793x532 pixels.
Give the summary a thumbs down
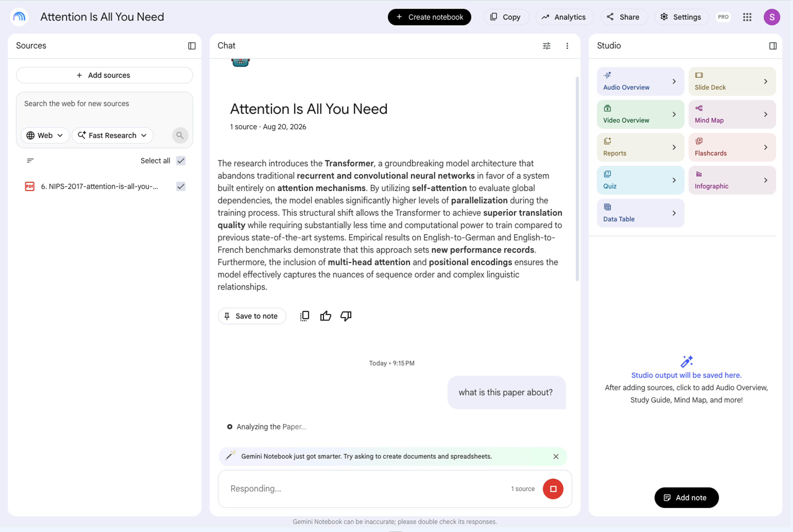346,316
